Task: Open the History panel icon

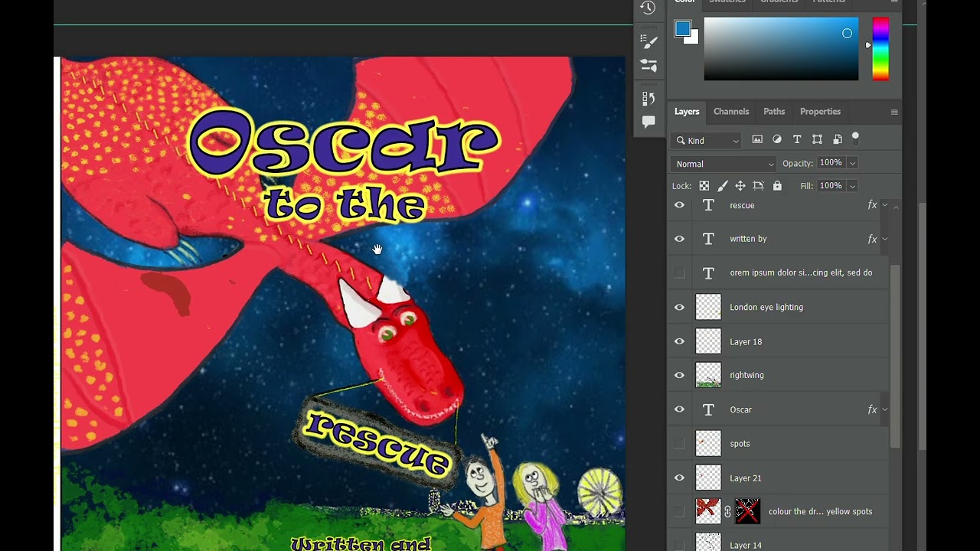Action: (648, 8)
